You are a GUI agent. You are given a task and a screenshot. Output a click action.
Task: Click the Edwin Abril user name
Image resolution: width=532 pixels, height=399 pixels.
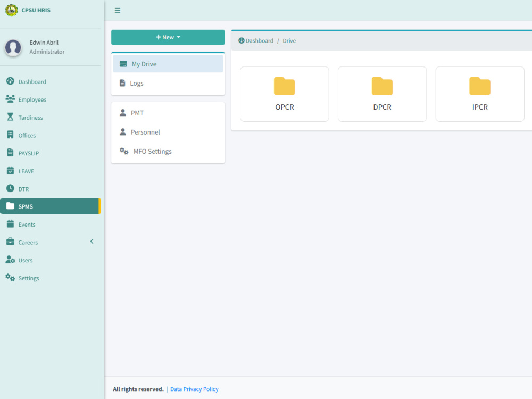point(44,43)
